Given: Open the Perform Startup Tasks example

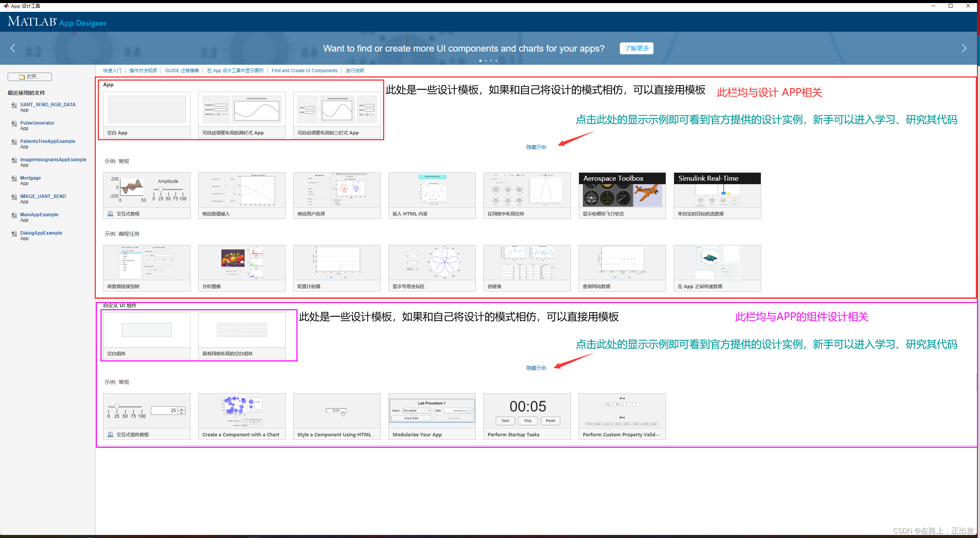Looking at the screenshot, I should pyautogui.click(x=527, y=416).
